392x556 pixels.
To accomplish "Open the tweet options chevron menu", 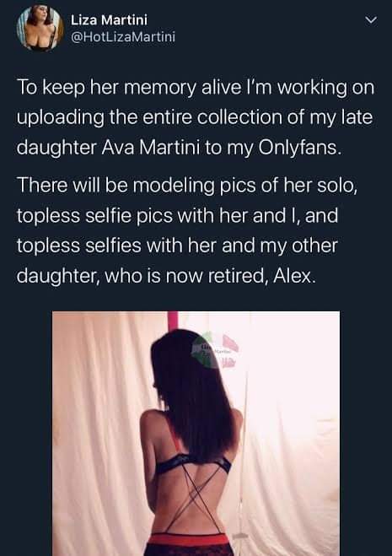I will (x=371, y=20).
